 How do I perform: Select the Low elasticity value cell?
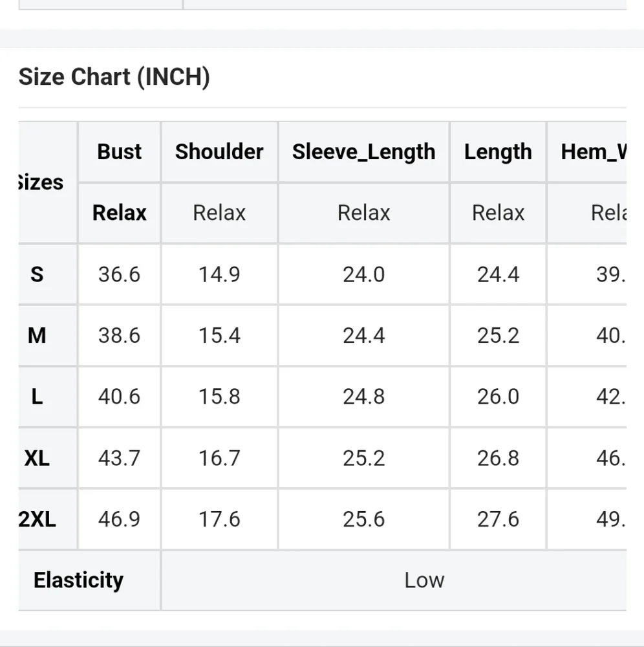[424, 580]
